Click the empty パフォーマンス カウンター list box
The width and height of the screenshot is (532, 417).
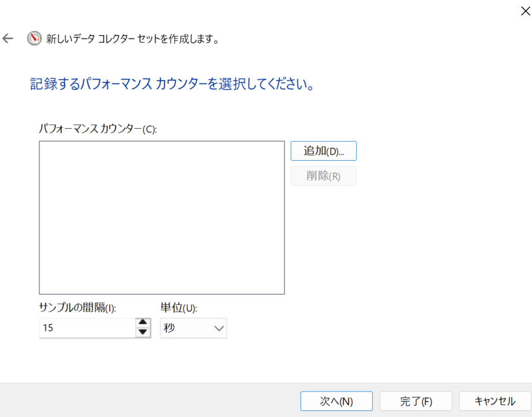point(162,218)
